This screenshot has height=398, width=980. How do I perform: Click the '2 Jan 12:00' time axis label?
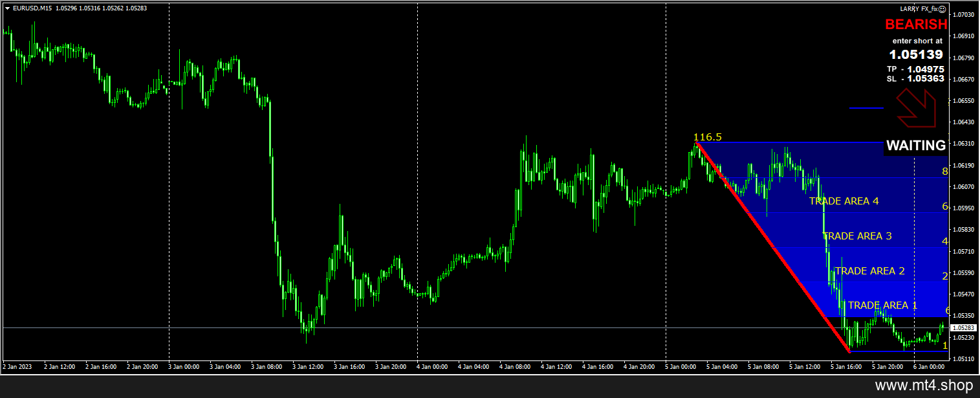[x=60, y=367]
